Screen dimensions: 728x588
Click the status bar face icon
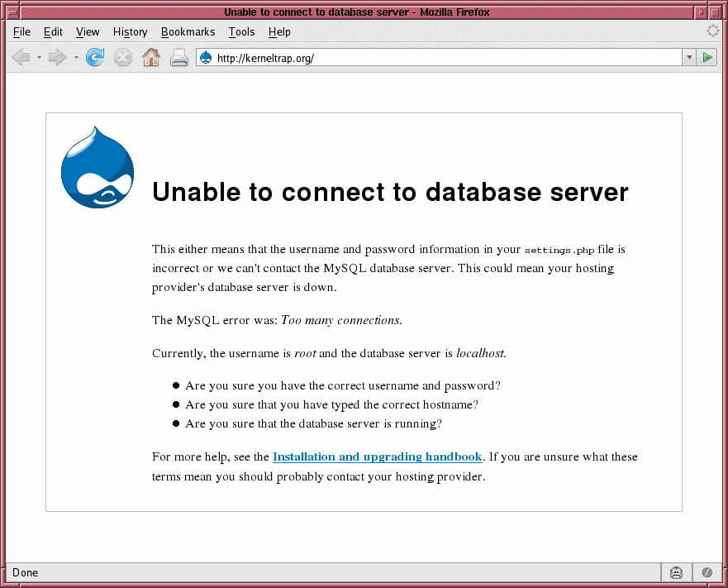(676, 572)
